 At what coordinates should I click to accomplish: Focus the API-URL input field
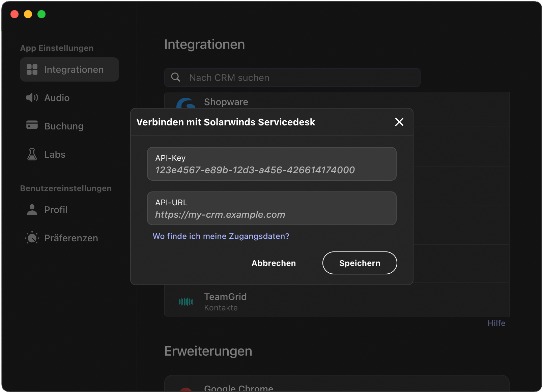pos(272,208)
